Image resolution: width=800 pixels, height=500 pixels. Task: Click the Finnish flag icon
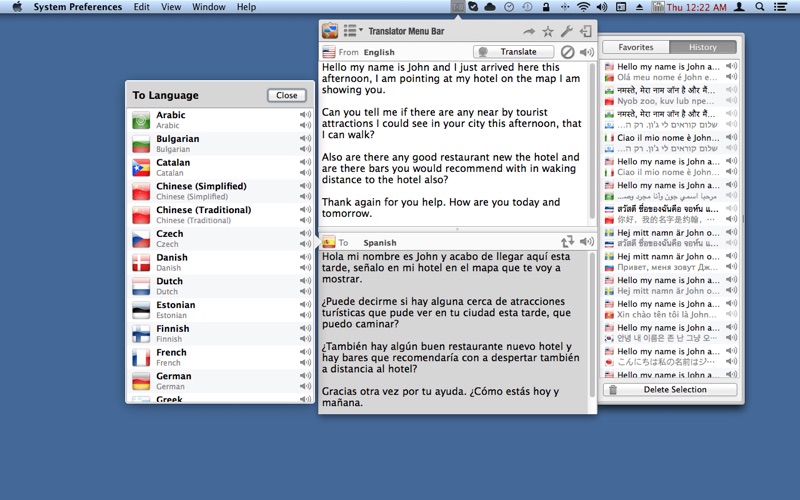click(x=141, y=334)
